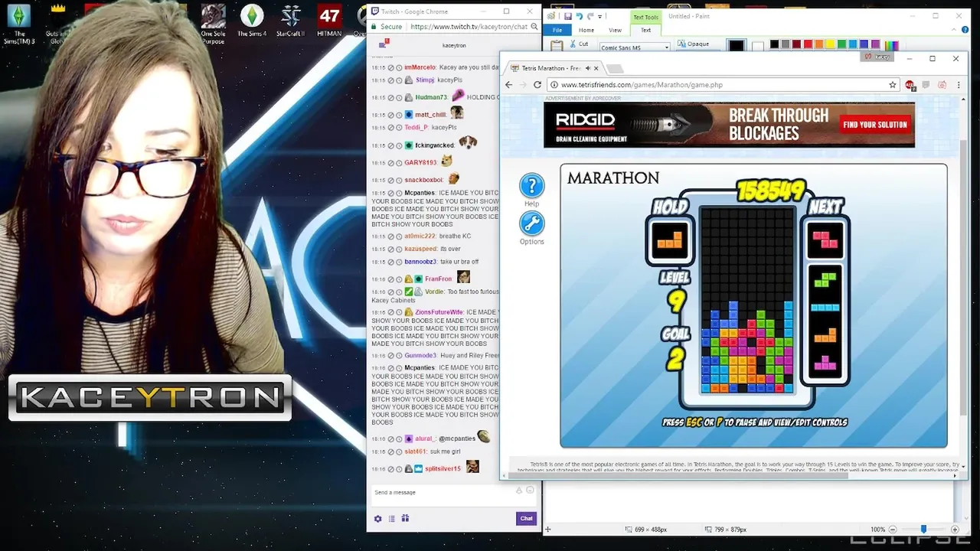Viewport: 980px width, 551px height.
Task: Adjust the Paint zoom slider handle
Action: (923, 530)
